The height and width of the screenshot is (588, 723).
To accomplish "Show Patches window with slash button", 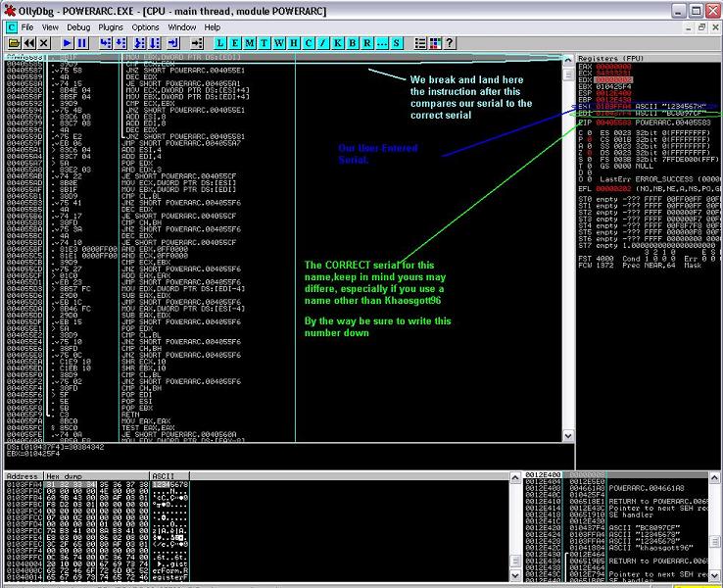I will point(323,43).
